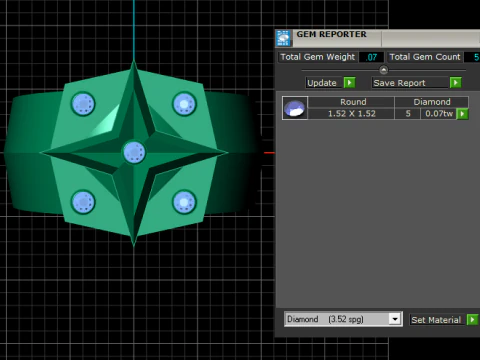
Task: Click the green arrow next to Update
Action: point(349,83)
